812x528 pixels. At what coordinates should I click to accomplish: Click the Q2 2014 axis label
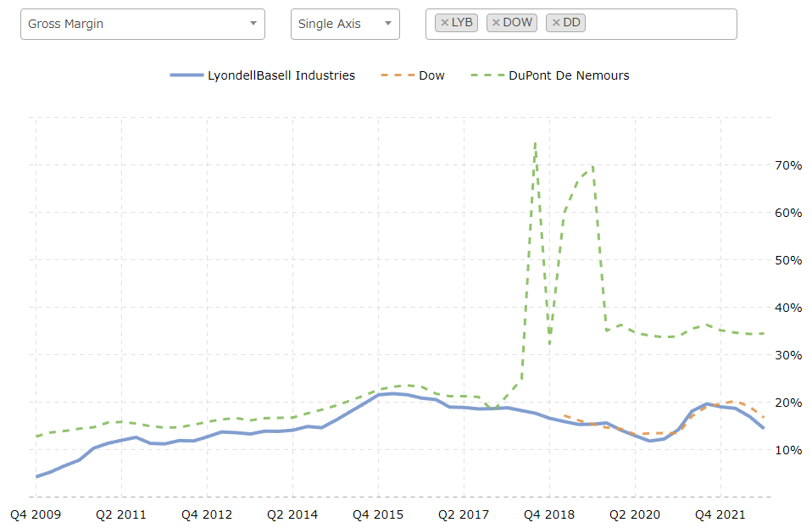pyautogui.click(x=292, y=514)
